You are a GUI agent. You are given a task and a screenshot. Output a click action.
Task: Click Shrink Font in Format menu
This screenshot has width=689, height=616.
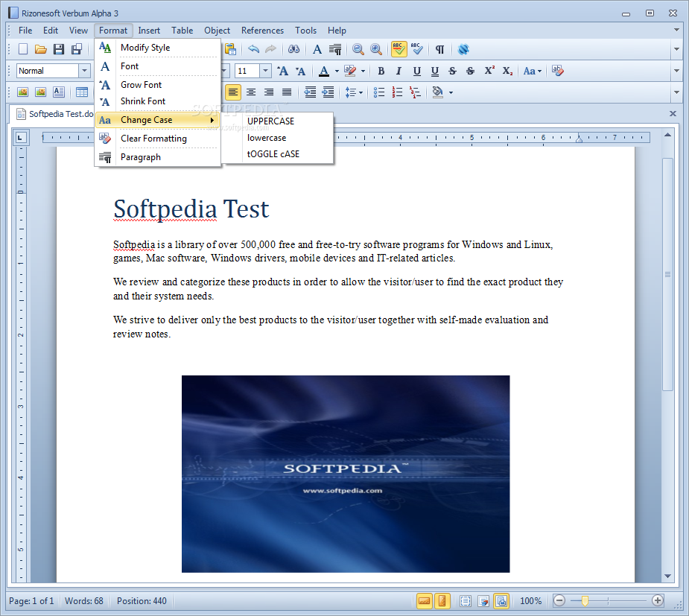pyautogui.click(x=157, y=101)
